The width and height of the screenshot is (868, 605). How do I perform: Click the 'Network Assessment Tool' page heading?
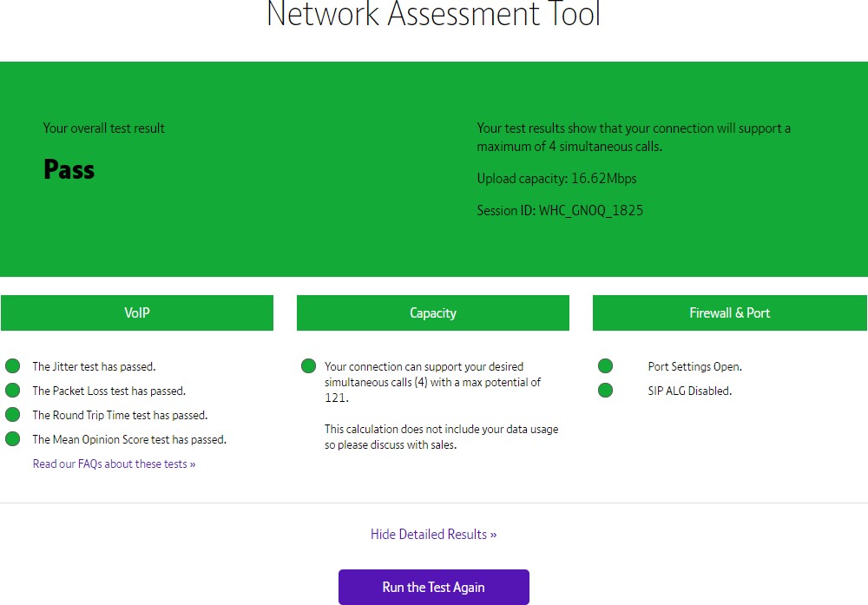[x=433, y=14]
